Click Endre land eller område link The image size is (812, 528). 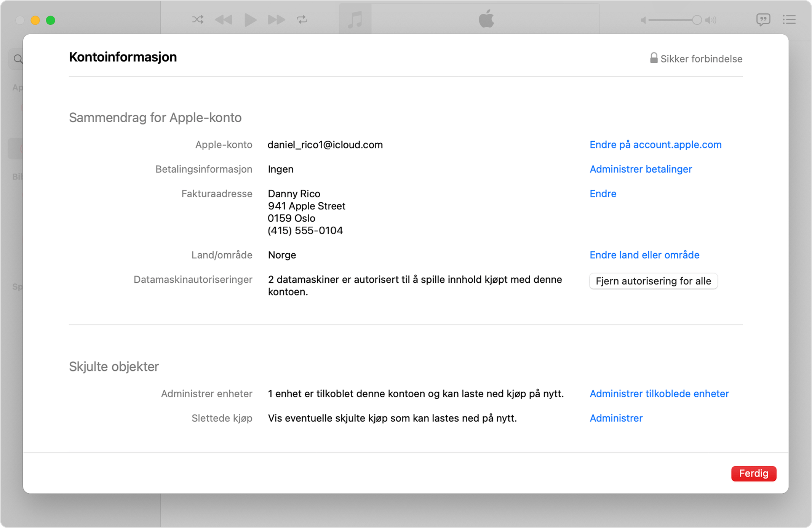pos(644,255)
